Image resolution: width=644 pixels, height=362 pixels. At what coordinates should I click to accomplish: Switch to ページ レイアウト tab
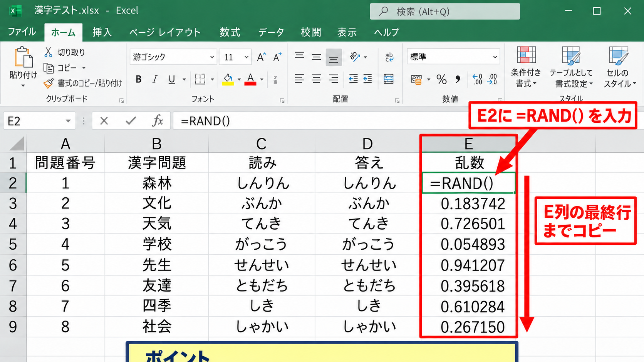click(165, 32)
